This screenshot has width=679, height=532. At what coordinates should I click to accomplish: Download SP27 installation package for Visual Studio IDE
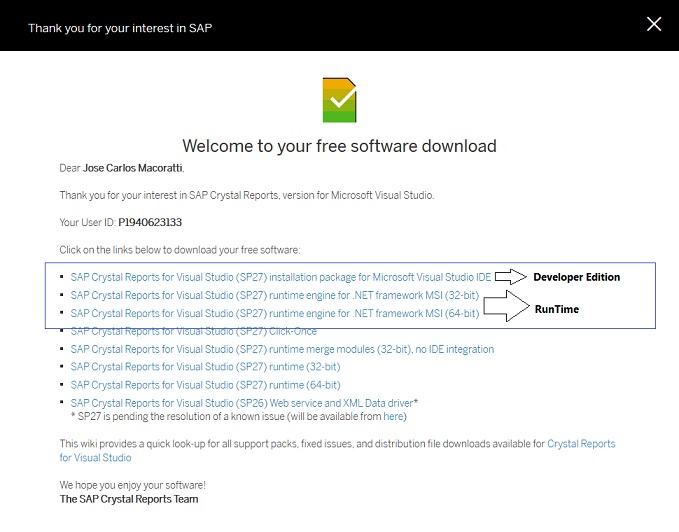pos(281,277)
